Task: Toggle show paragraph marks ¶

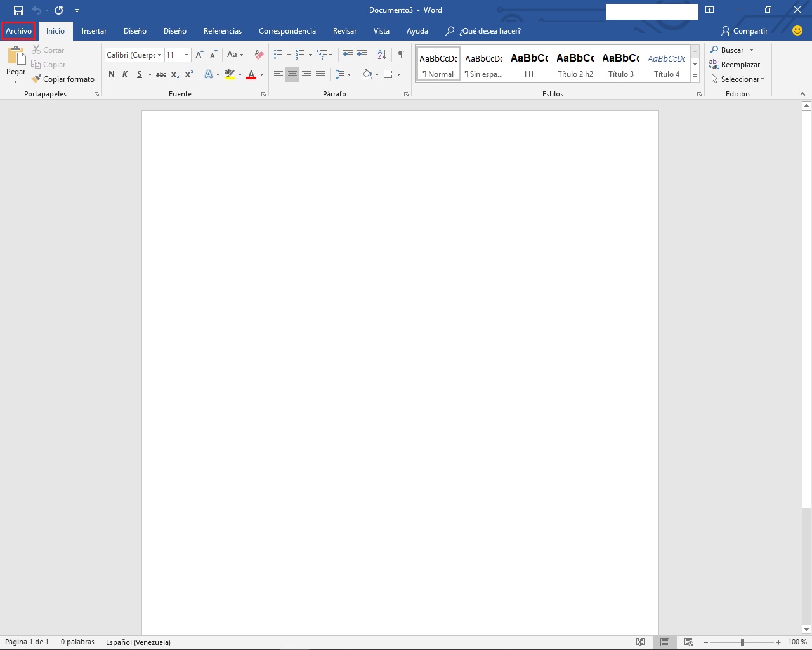Action: pos(401,55)
